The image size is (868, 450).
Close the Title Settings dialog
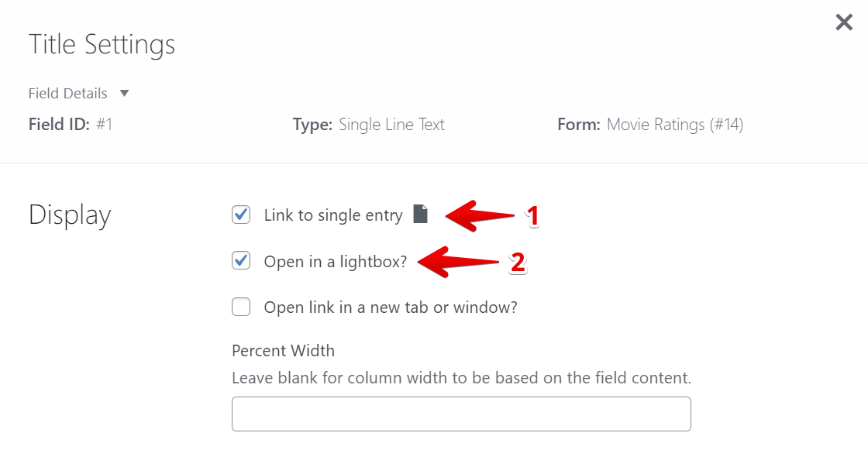point(844,22)
